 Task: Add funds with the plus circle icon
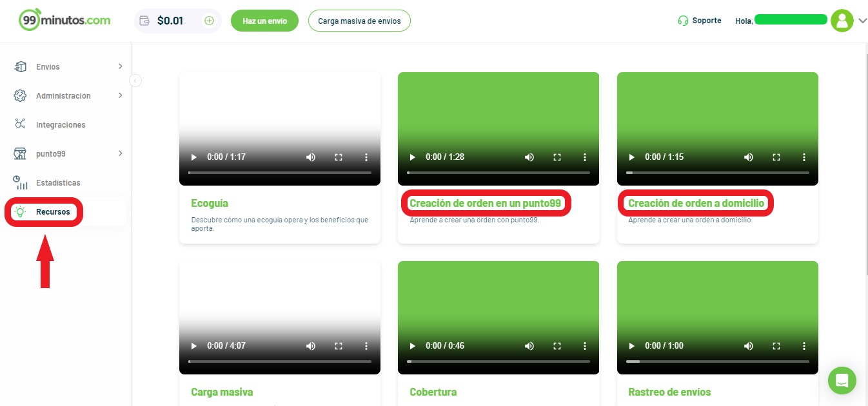coord(209,21)
